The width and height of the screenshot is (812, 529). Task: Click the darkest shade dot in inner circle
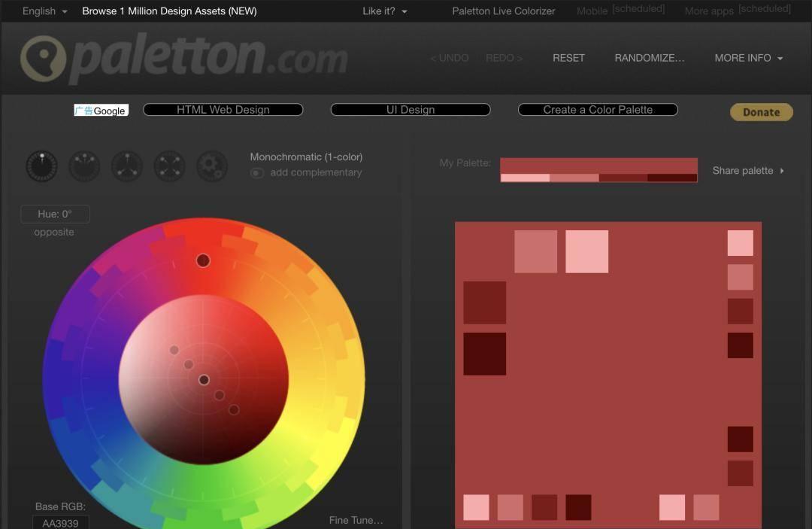point(234,410)
